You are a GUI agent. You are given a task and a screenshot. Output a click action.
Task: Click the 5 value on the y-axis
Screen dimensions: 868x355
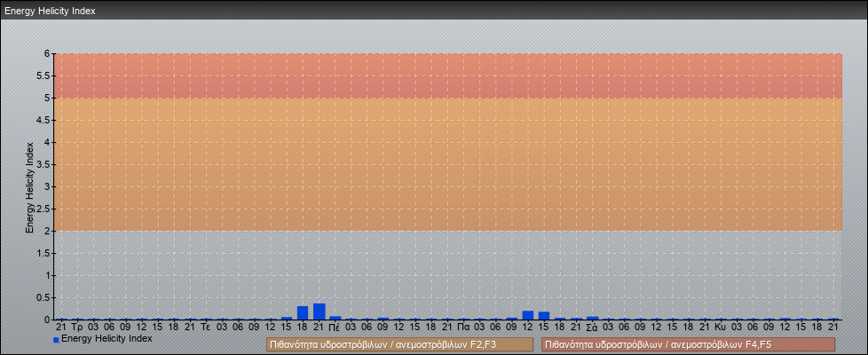click(x=48, y=98)
